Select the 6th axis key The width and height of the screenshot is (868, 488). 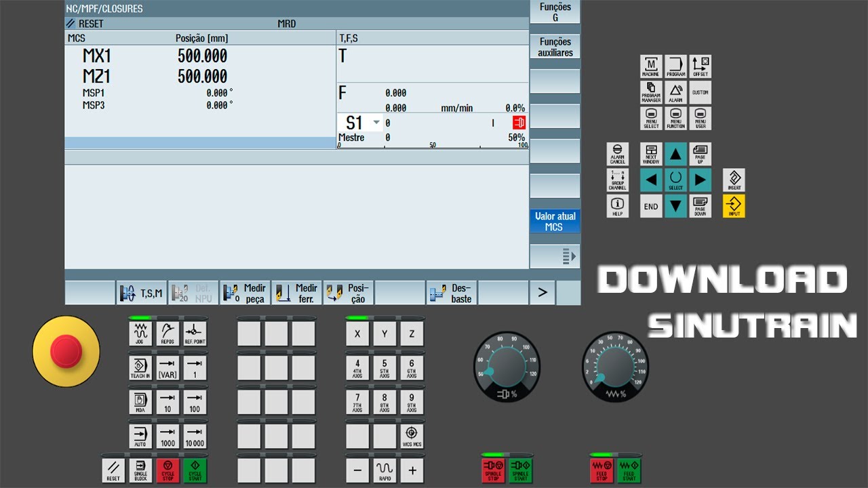pyautogui.click(x=412, y=368)
